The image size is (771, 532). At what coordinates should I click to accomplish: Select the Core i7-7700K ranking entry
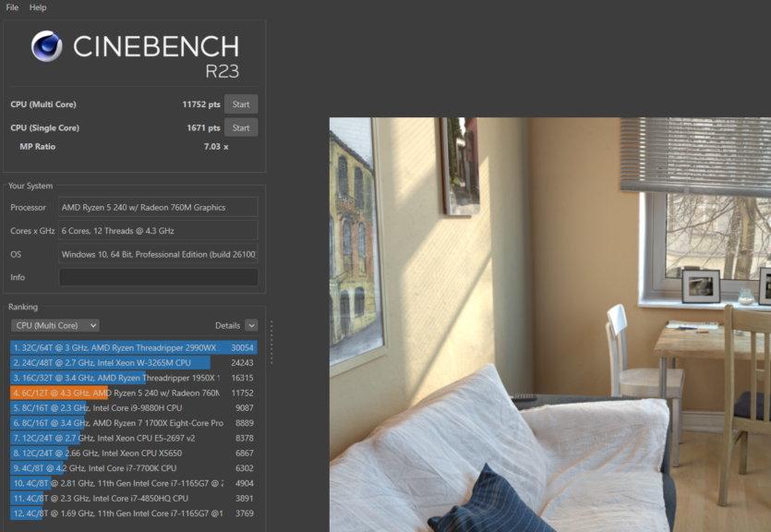point(133,467)
